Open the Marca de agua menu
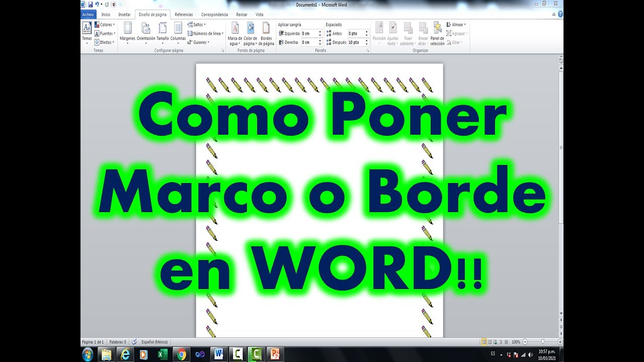This screenshot has width=644, height=362. tap(234, 33)
